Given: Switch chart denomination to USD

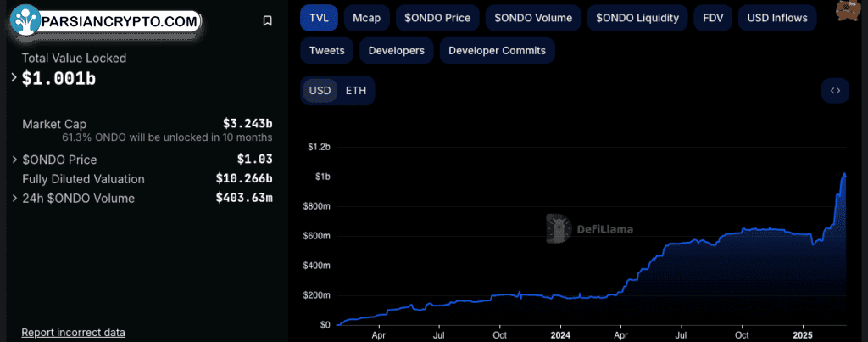Looking at the screenshot, I should tap(320, 90).
